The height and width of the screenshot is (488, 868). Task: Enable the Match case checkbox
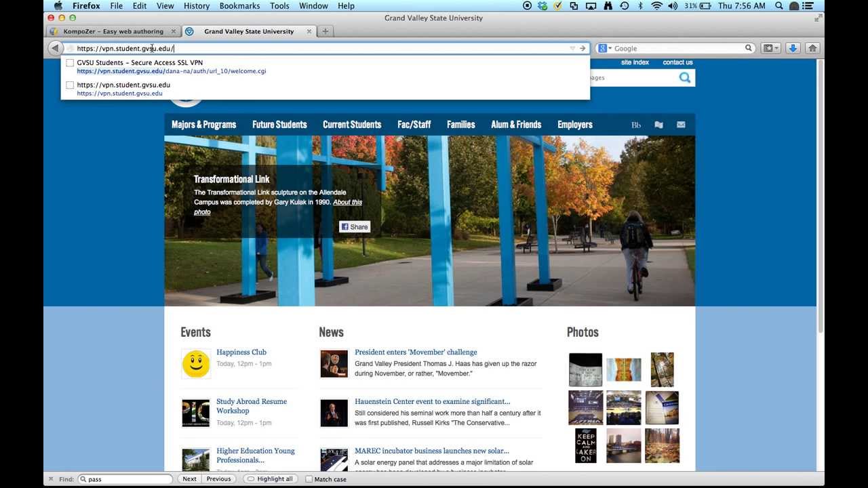tap(309, 479)
